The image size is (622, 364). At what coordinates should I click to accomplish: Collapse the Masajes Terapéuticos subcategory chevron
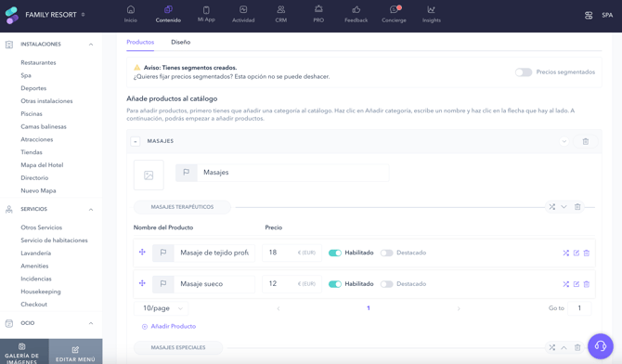(x=564, y=207)
